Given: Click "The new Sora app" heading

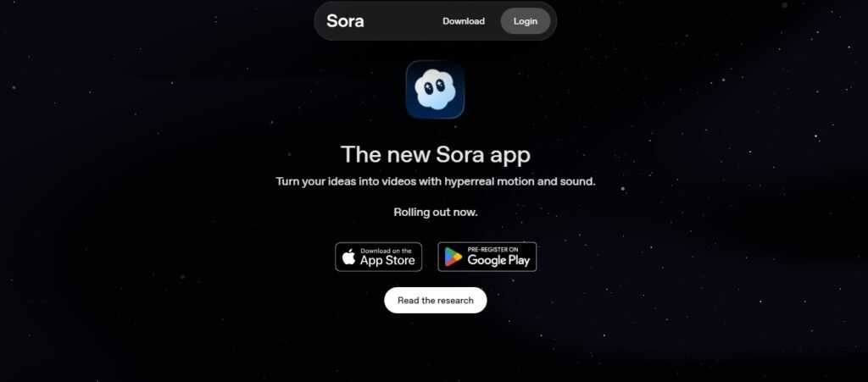Looking at the screenshot, I should point(435,154).
